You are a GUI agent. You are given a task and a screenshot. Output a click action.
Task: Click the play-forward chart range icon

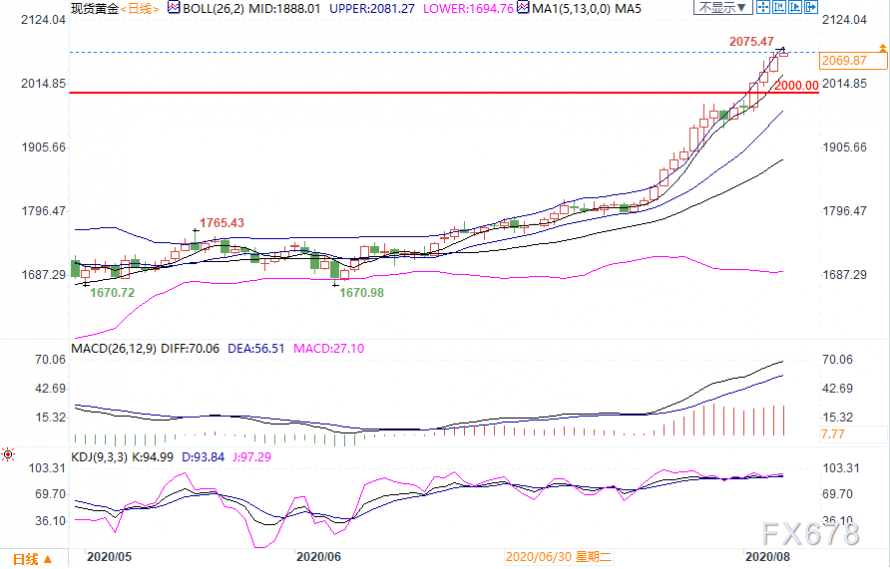click(x=795, y=7)
